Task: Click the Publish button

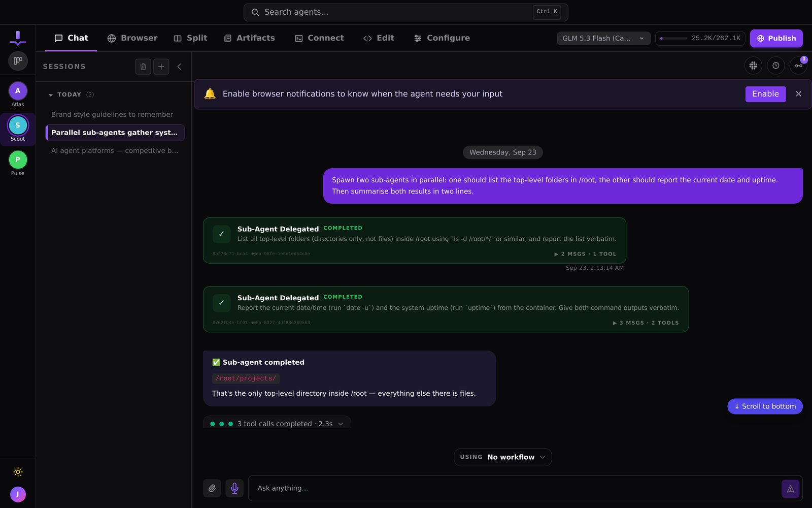Action: click(x=776, y=39)
